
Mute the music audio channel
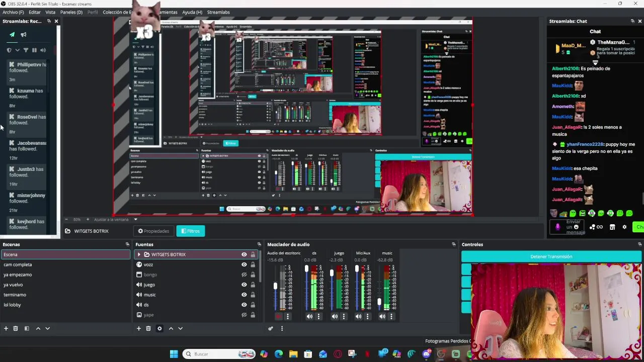(x=382, y=316)
